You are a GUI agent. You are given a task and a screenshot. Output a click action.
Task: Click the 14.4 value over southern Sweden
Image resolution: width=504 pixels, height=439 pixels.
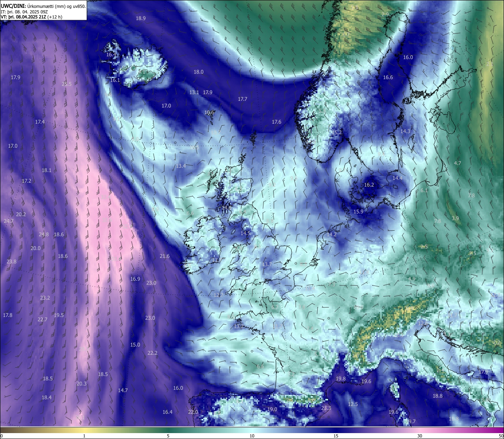pos(397,178)
